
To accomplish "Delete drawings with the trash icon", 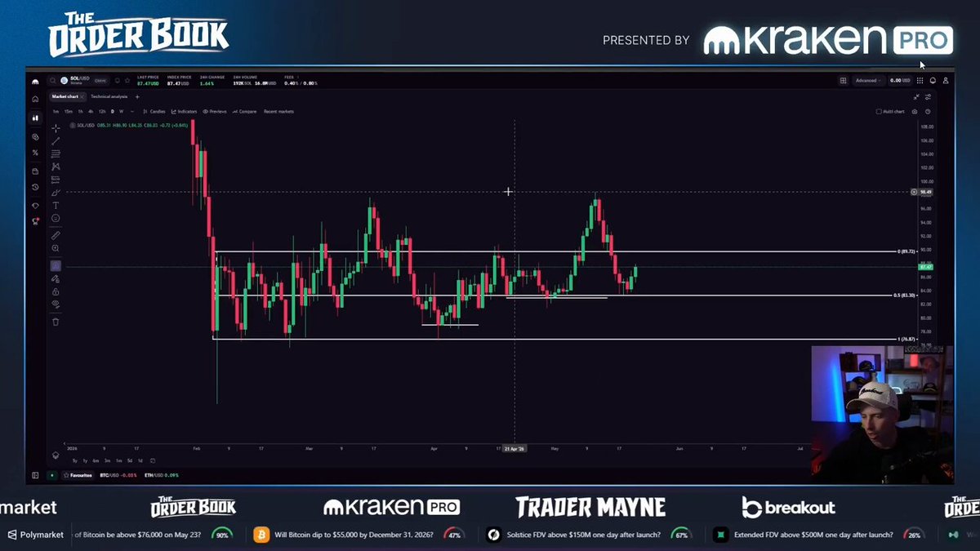I will pyautogui.click(x=56, y=322).
